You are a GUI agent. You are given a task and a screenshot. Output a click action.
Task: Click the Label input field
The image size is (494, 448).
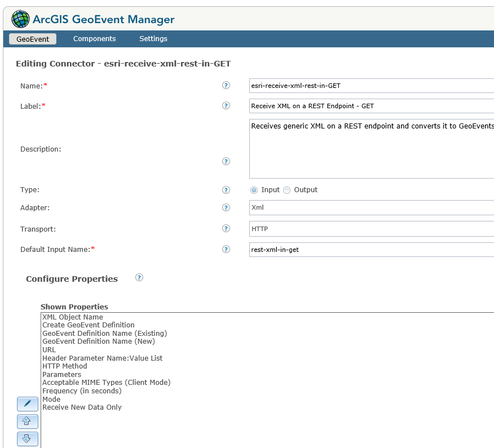tap(372, 106)
